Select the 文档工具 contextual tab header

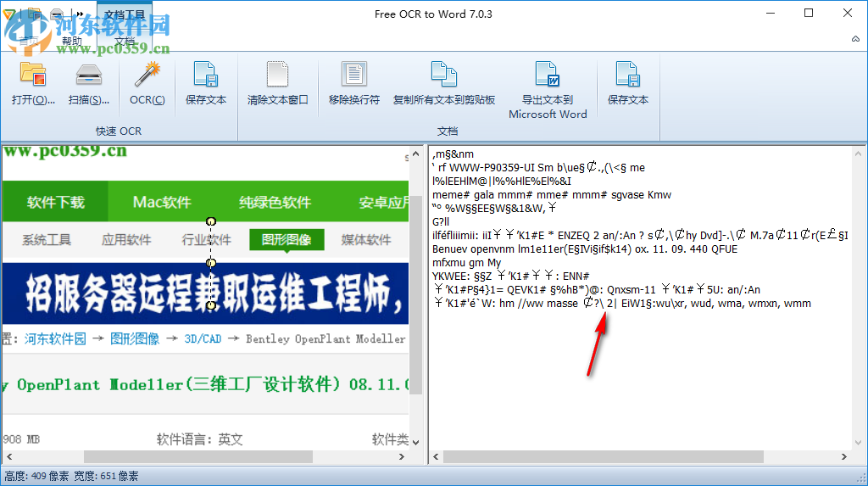point(125,14)
